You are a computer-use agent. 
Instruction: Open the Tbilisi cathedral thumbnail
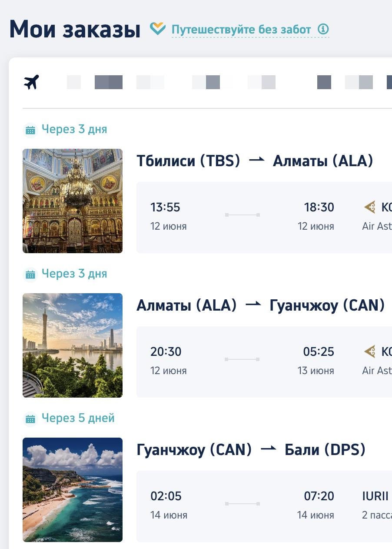pos(73,201)
